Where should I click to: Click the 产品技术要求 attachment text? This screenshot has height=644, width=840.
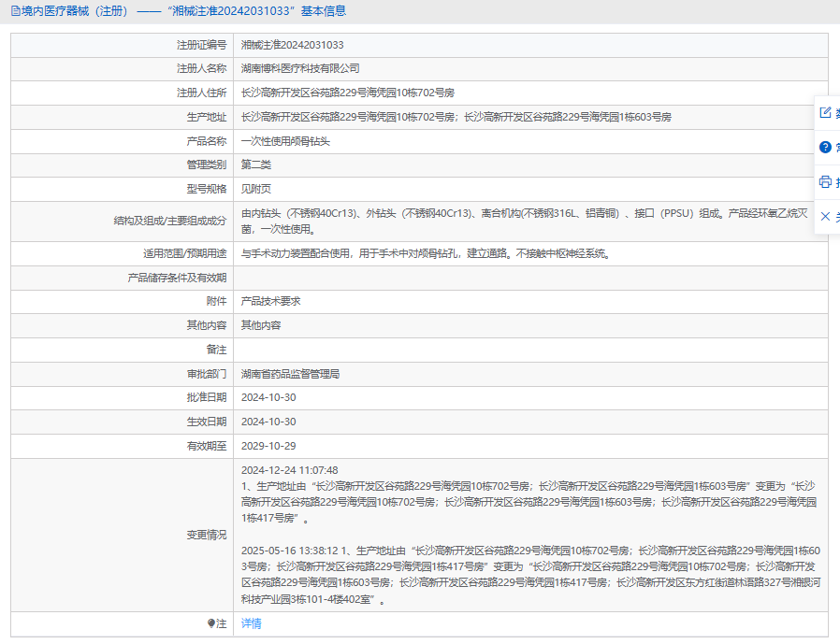pos(270,301)
